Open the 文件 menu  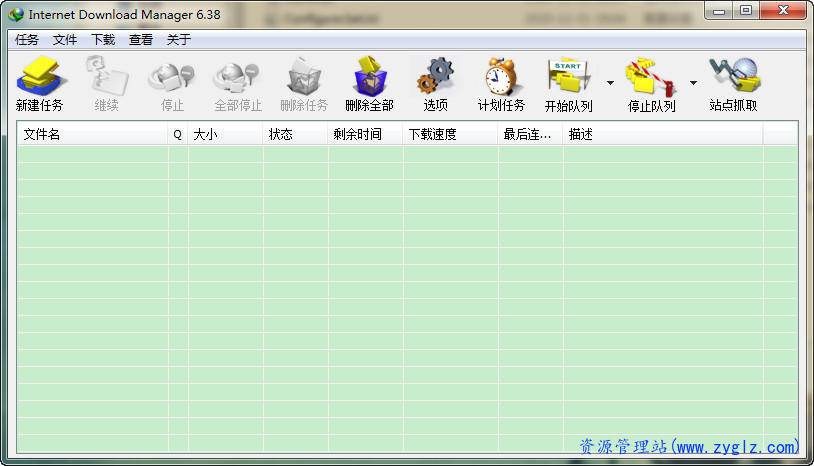(x=65, y=39)
